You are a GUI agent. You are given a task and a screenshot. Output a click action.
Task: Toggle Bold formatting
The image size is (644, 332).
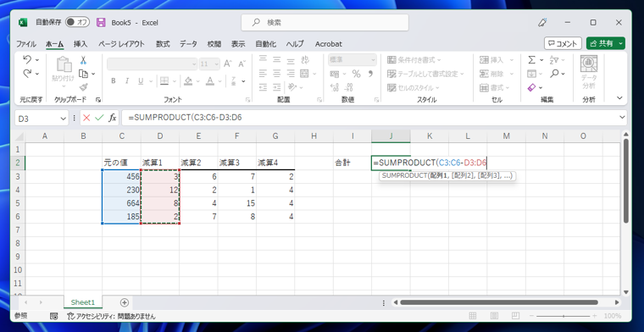pyautogui.click(x=114, y=81)
